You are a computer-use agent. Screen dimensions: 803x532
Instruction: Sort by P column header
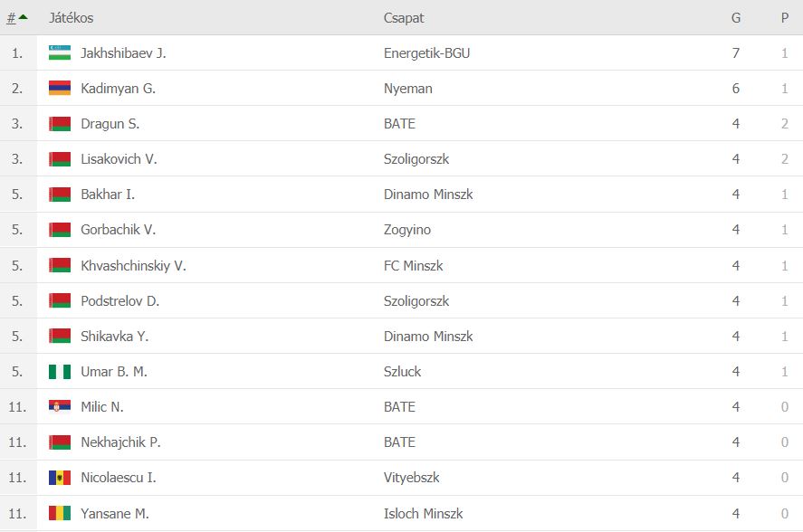coord(784,18)
